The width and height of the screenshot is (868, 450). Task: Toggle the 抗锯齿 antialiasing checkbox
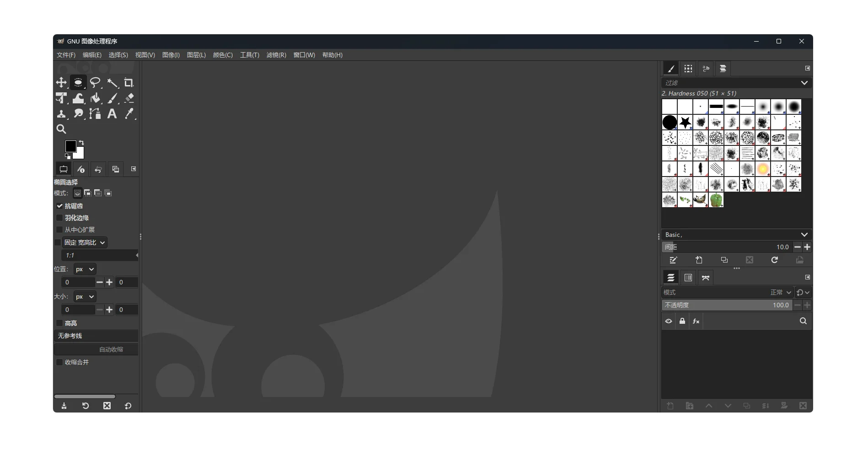pos(59,206)
